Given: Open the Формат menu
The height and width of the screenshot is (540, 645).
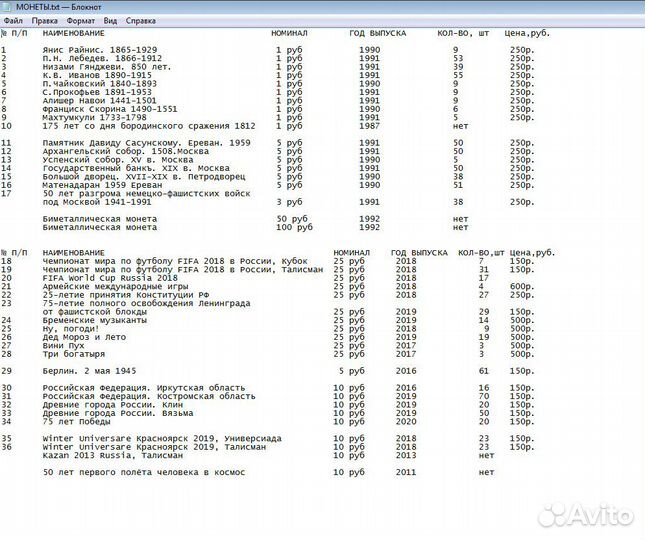Looking at the screenshot, I should pyautogui.click(x=80, y=20).
